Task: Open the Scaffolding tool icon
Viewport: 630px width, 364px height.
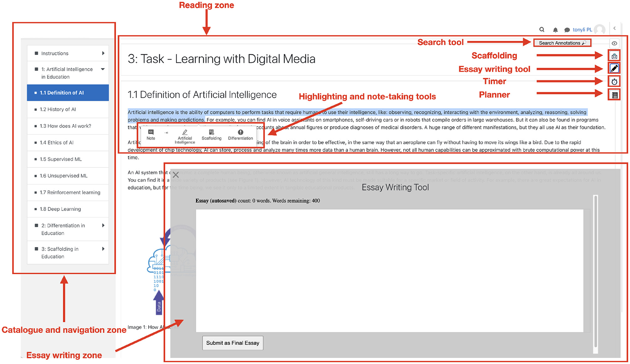Action: [614, 56]
